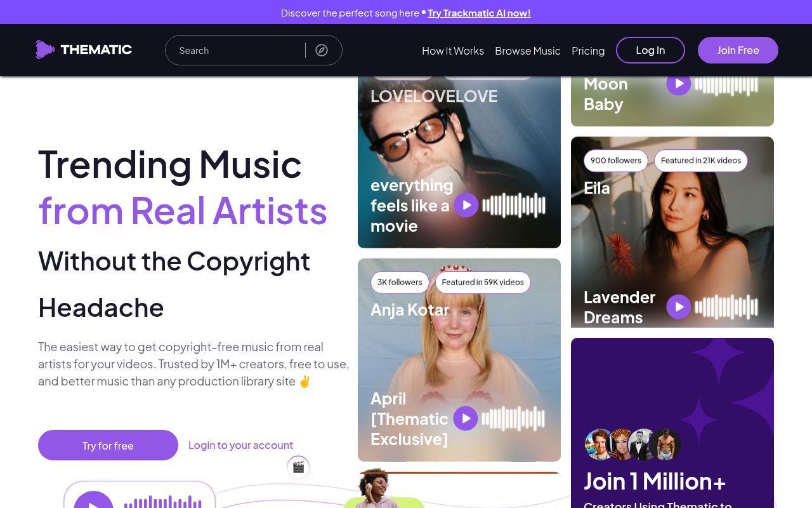812x508 pixels.
Task: Click the compass explore icon in search bar
Action: tap(322, 50)
